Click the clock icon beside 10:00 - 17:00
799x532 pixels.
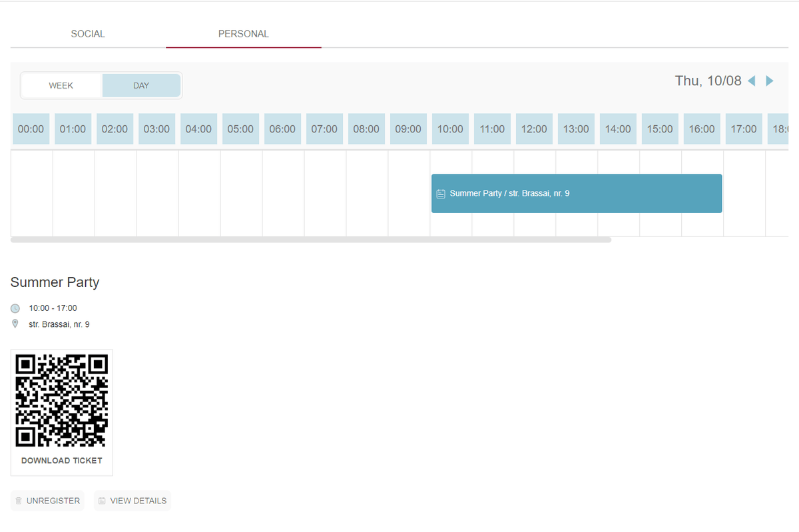[x=15, y=308]
